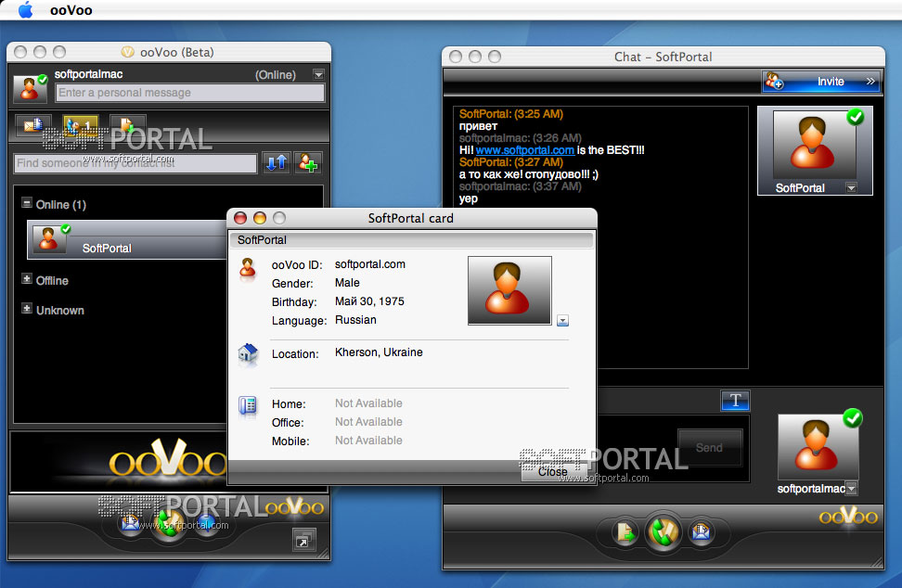
Task: Click the привет chat message
Action: (478, 126)
